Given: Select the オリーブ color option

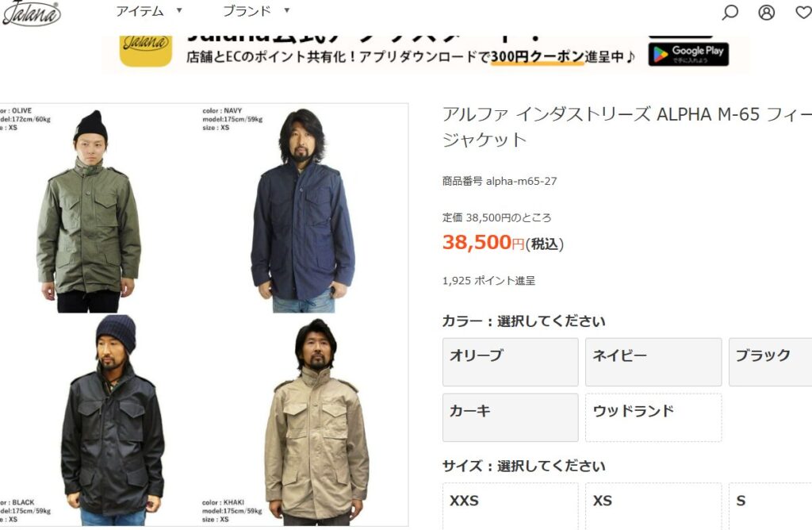Looking at the screenshot, I should coord(510,362).
